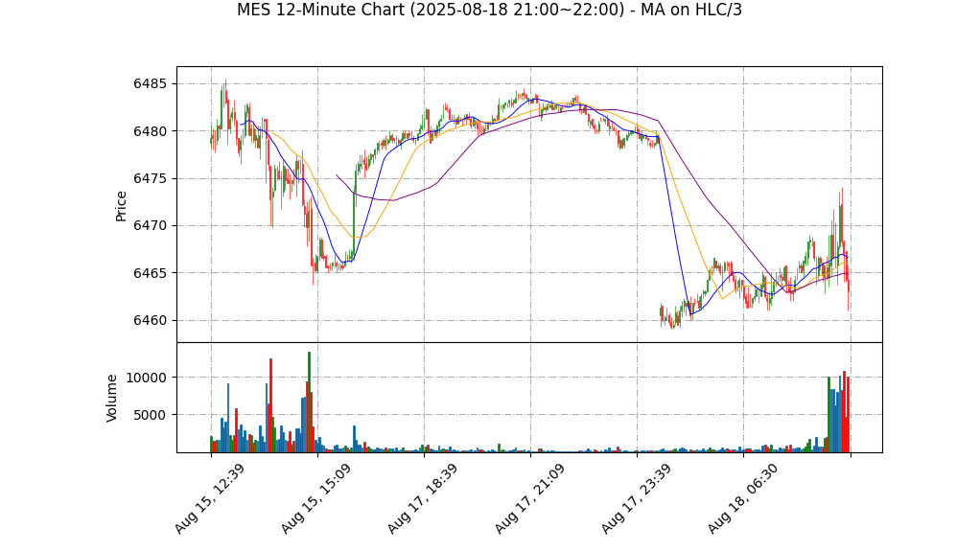This screenshot has height=551, width=980.
Task: Click the 'Aug 17, 23:39' time label
Action: click(x=636, y=499)
